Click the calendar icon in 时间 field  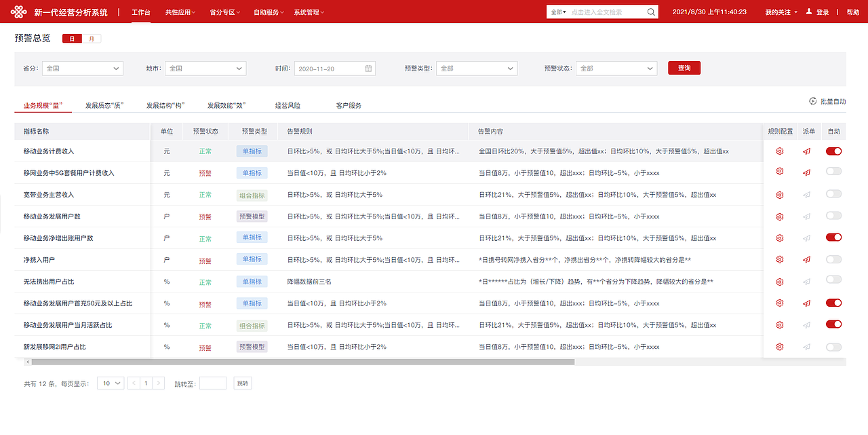tap(368, 69)
